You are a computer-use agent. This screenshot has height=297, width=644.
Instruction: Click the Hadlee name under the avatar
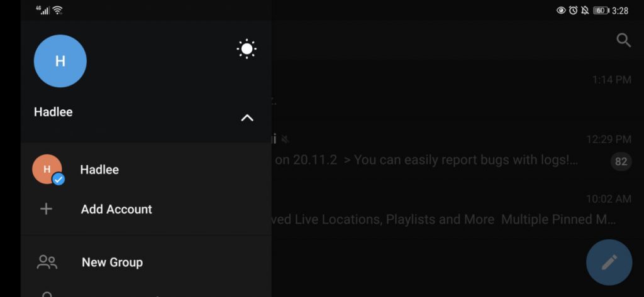tap(53, 112)
